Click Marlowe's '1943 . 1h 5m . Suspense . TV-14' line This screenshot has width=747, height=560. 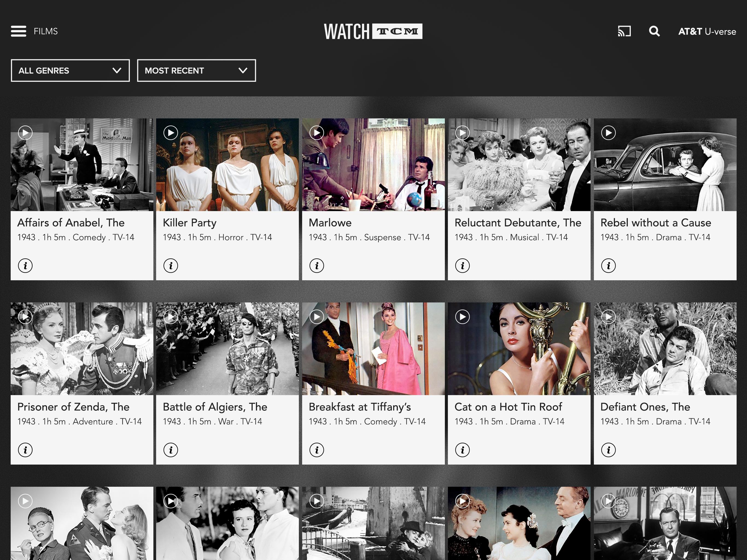point(369,237)
